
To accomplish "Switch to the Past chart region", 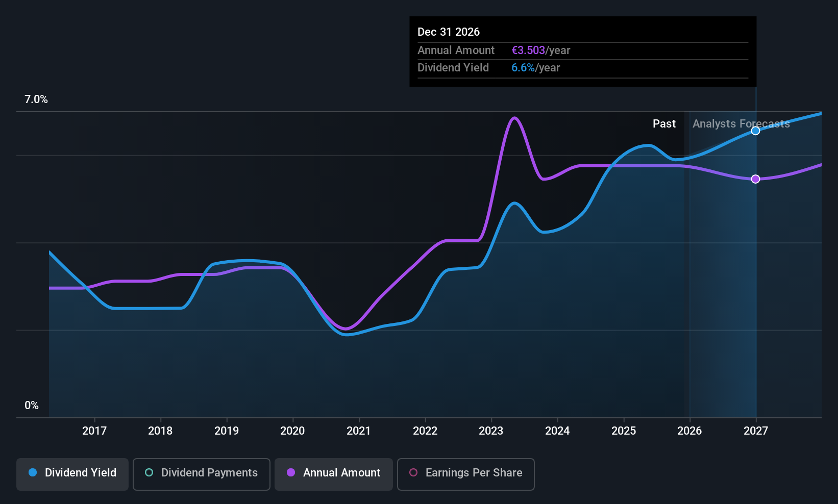I will (664, 123).
